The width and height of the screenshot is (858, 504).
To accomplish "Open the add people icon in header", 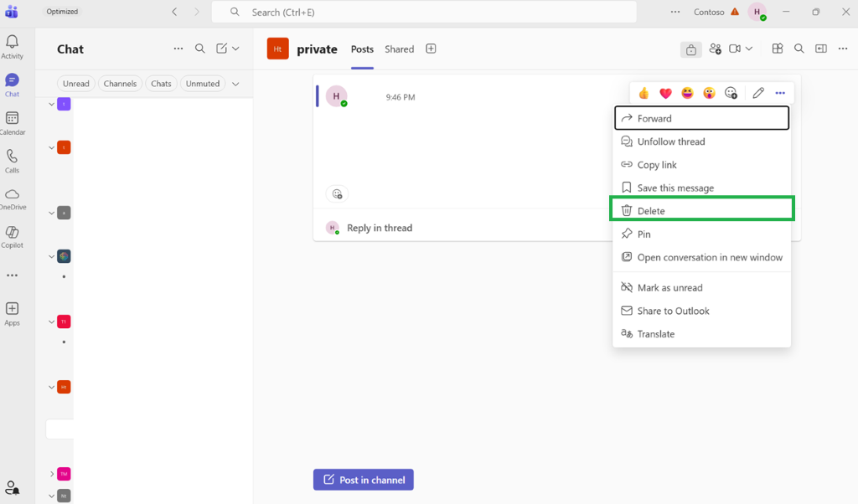I will point(716,49).
